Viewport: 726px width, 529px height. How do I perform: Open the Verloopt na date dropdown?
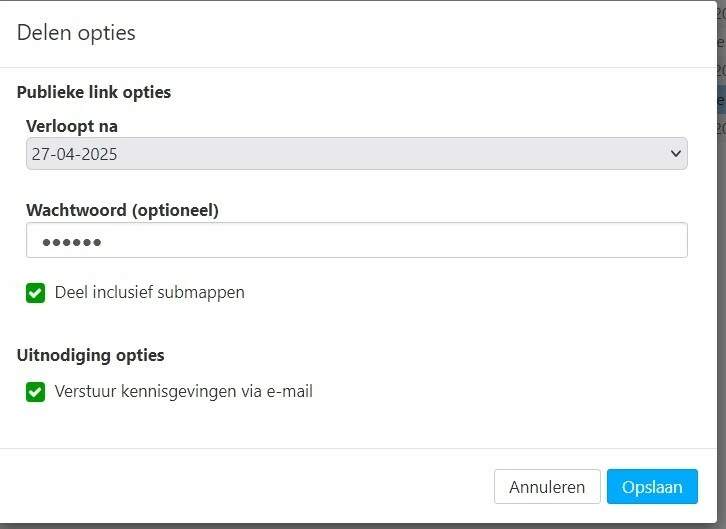pyautogui.click(x=357, y=154)
